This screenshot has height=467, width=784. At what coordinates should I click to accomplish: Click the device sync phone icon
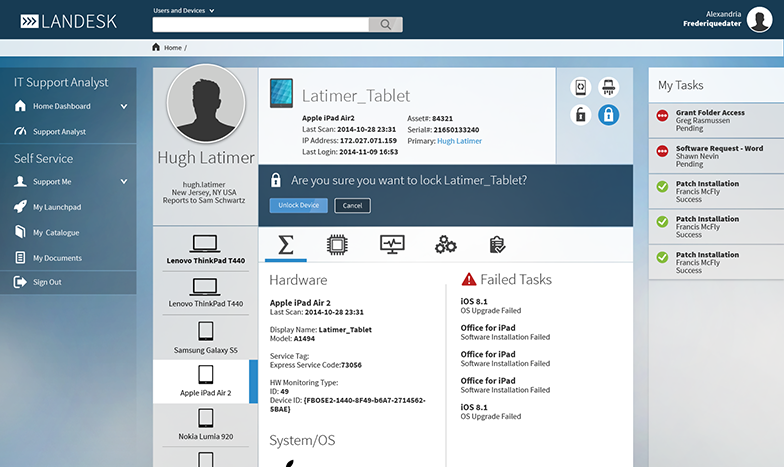581,88
